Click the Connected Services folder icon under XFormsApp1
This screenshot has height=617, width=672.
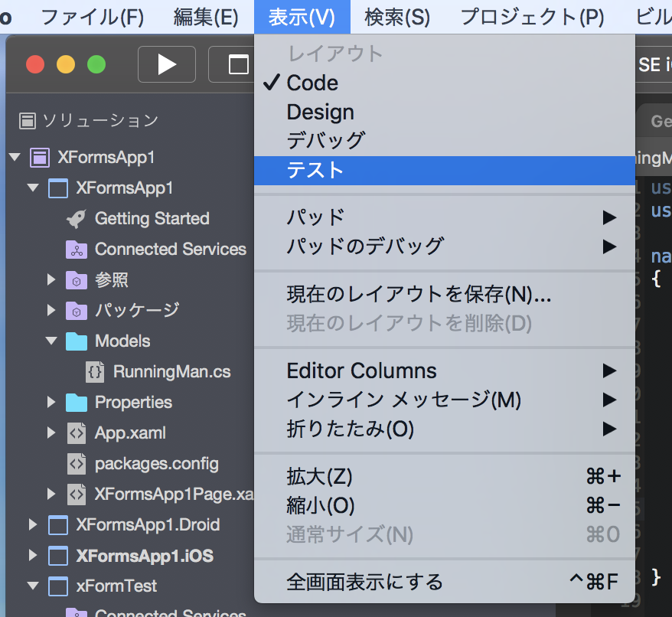[77, 250]
